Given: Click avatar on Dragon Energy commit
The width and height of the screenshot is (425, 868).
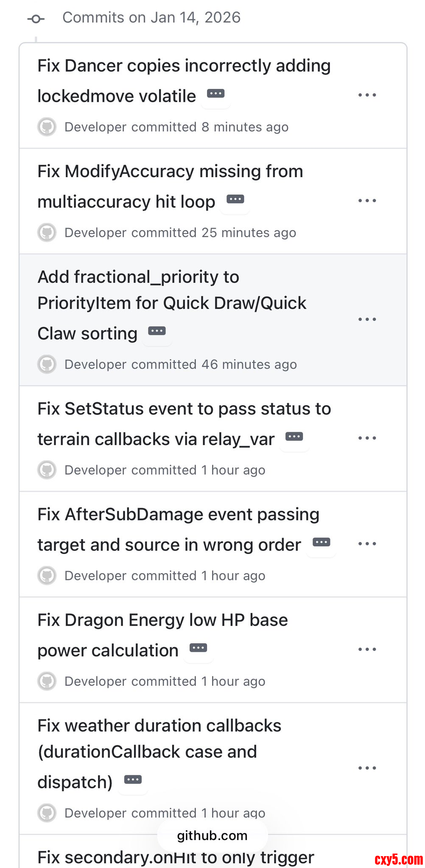Looking at the screenshot, I should coord(47,681).
